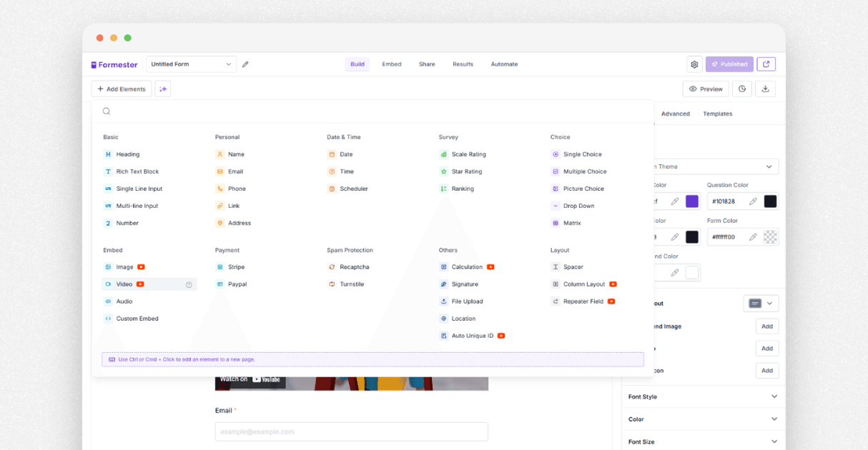868x450 pixels.
Task: Preview the form
Action: [x=705, y=89]
